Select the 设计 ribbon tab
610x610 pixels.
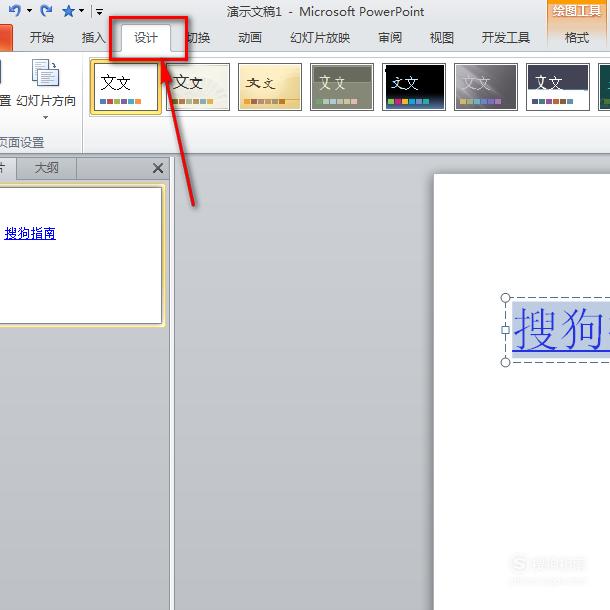point(146,38)
